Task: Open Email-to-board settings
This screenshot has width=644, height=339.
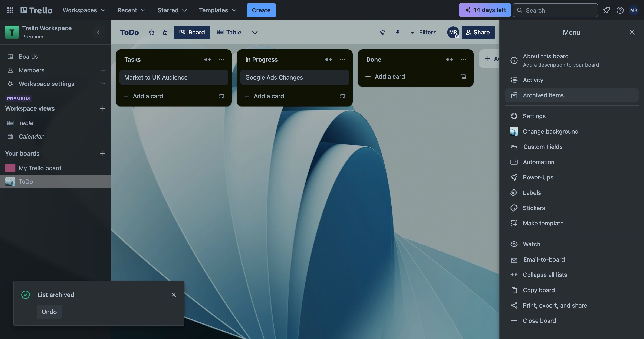Action: point(572,260)
